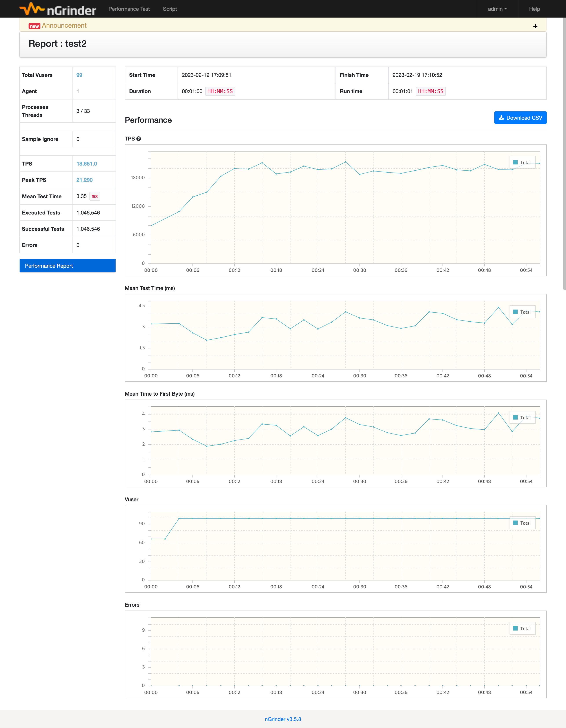Click the Total Vusers value 99
The image size is (566, 728).
pyautogui.click(x=79, y=75)
